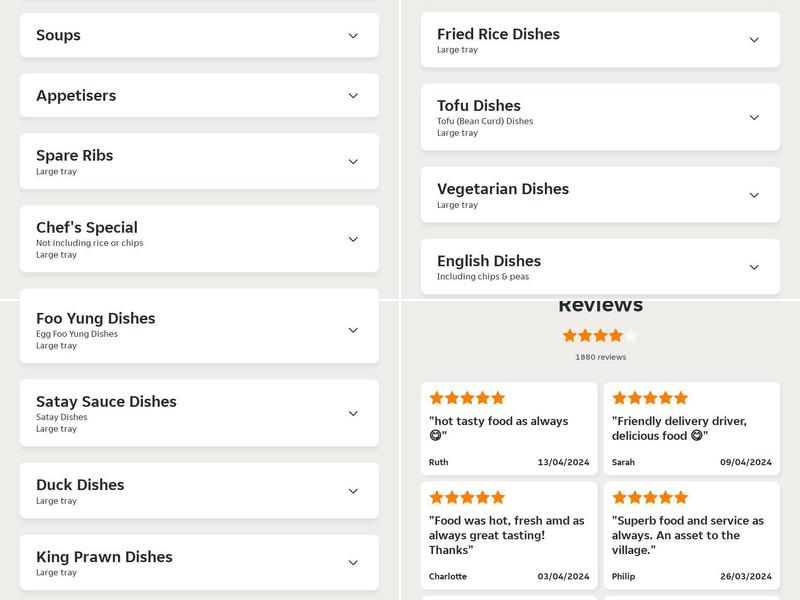Click the star rating on Philip's review

coord(650,495)
